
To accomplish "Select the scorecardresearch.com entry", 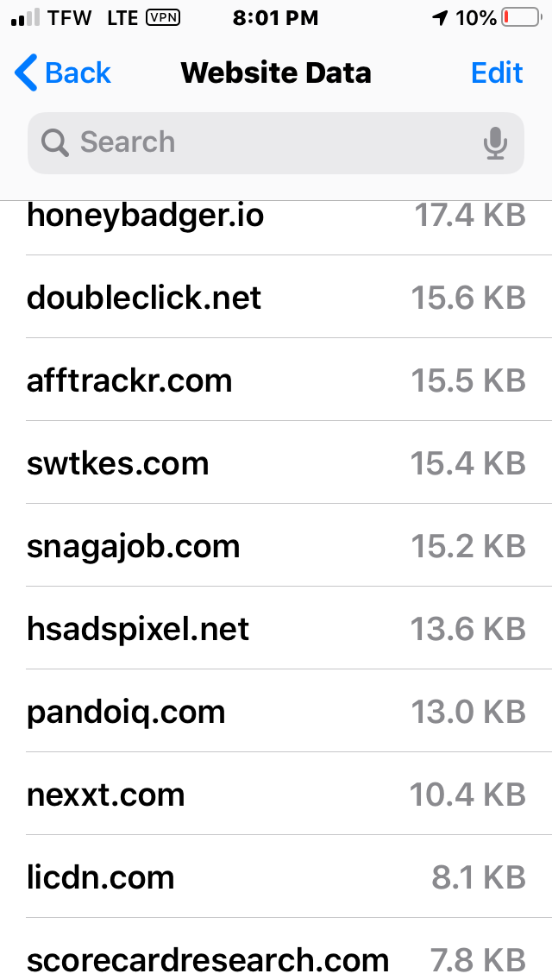I will pos(276,949).
